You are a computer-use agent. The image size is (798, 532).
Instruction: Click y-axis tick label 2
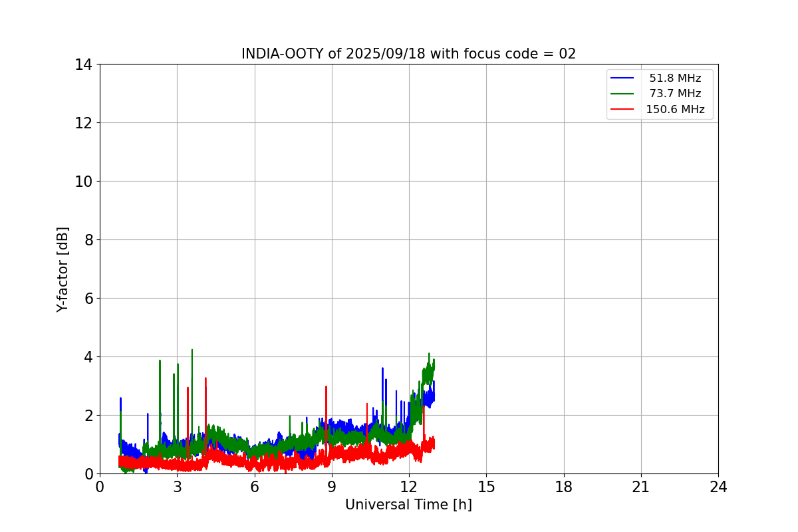point(88,416)
